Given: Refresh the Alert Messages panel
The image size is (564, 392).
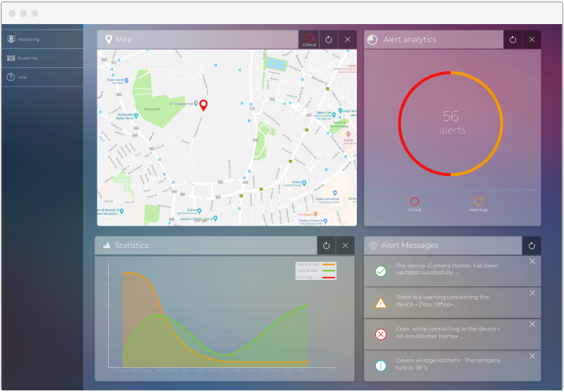Looking at the screenshot, I should tap(532, 245).
